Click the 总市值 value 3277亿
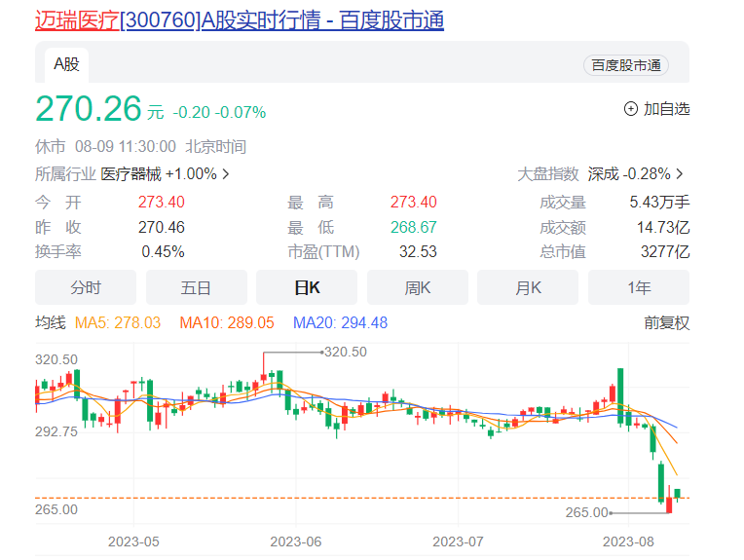The width and height of the screenshot is (744, 560). point(665,251)
